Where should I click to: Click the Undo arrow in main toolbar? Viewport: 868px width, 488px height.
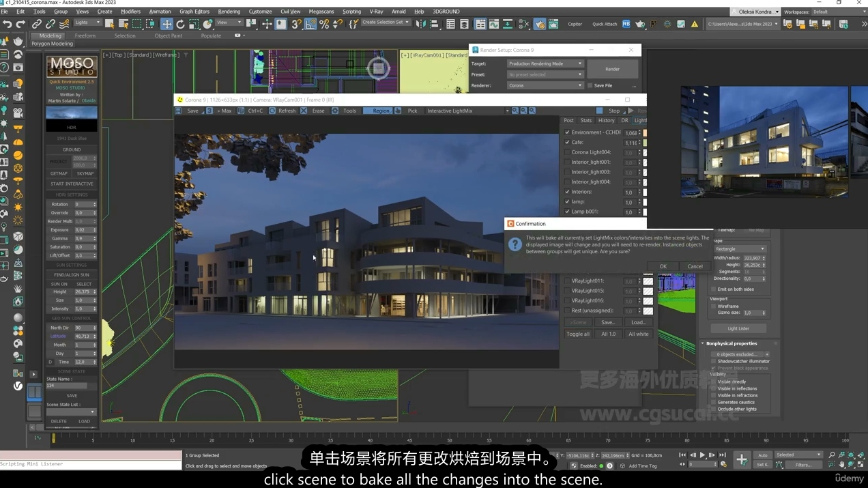(x=8, y=24)
